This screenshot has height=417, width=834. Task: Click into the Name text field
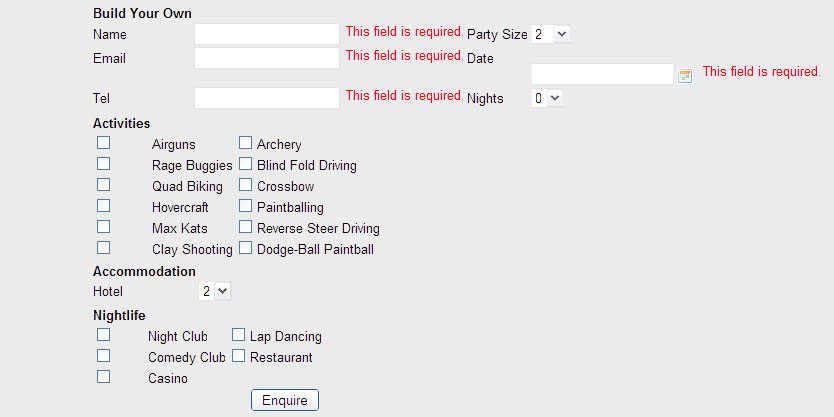[x=267, y=34]
